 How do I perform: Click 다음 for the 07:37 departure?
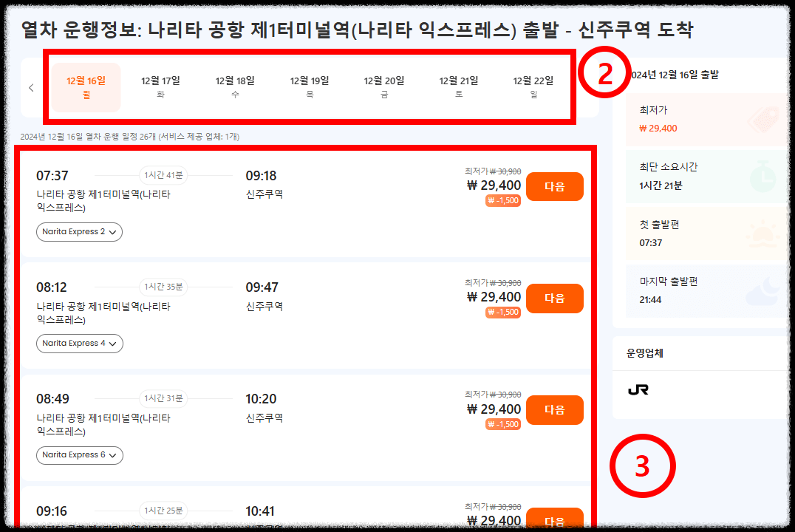(x=555, y=186)
